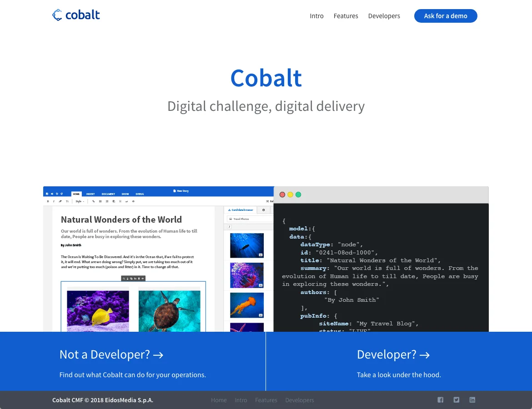Click the Travel Photos field
The height and width of the screenshot is (409, 532).
click(x=250, y=219)
